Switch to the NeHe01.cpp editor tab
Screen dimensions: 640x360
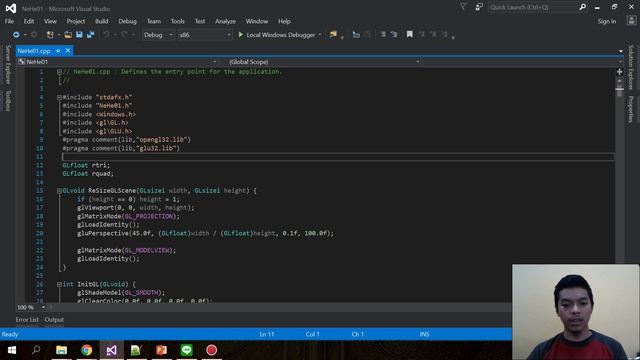click(34, 51)
